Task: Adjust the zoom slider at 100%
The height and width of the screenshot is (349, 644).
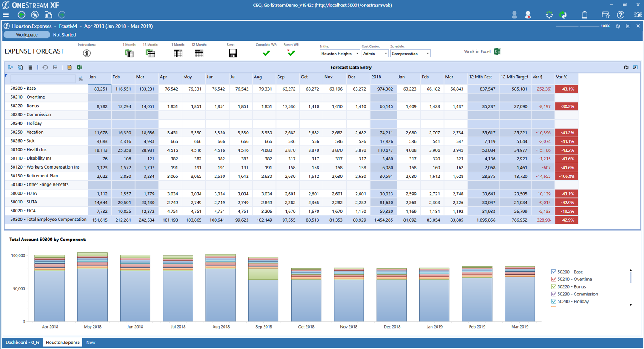Action: 580,26
